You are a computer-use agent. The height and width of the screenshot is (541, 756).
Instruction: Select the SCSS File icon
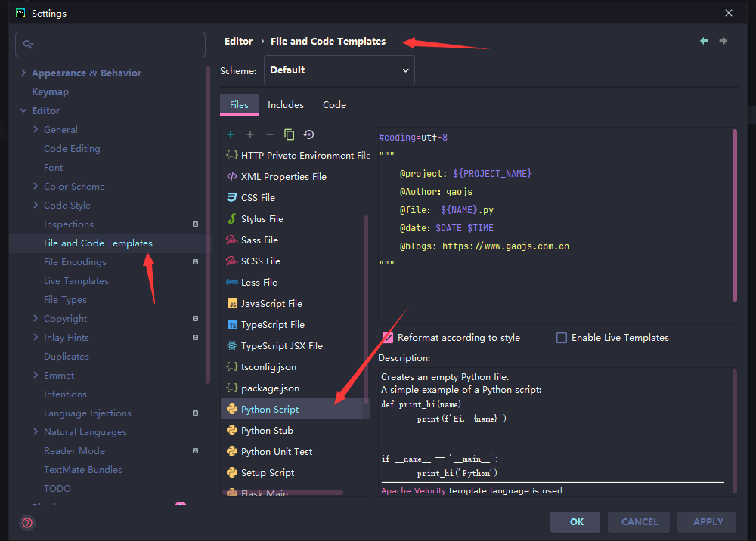232,261
